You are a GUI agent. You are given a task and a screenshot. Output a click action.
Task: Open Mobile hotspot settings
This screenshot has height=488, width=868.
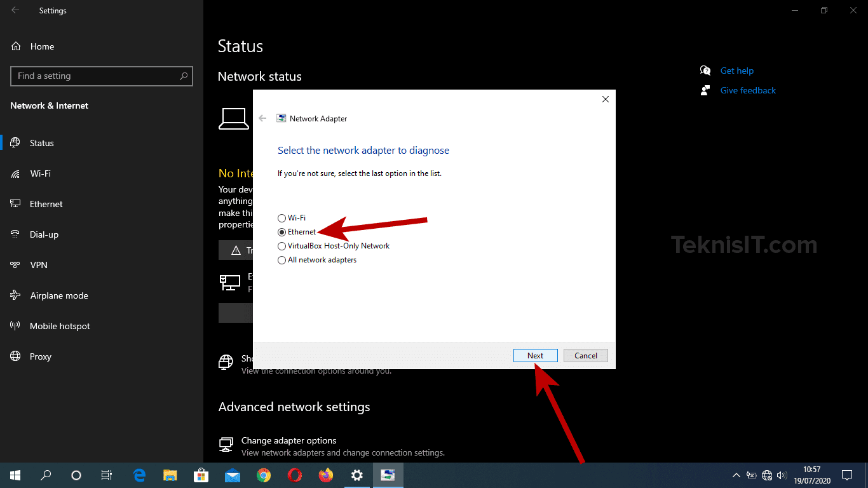pyautogui.click(x=59, y=326)
